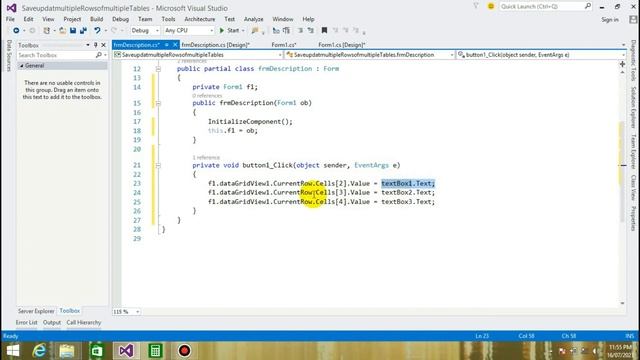Collapse the General toolbox group
This screenshot has width=640, height=360.
tap(21, 66)
